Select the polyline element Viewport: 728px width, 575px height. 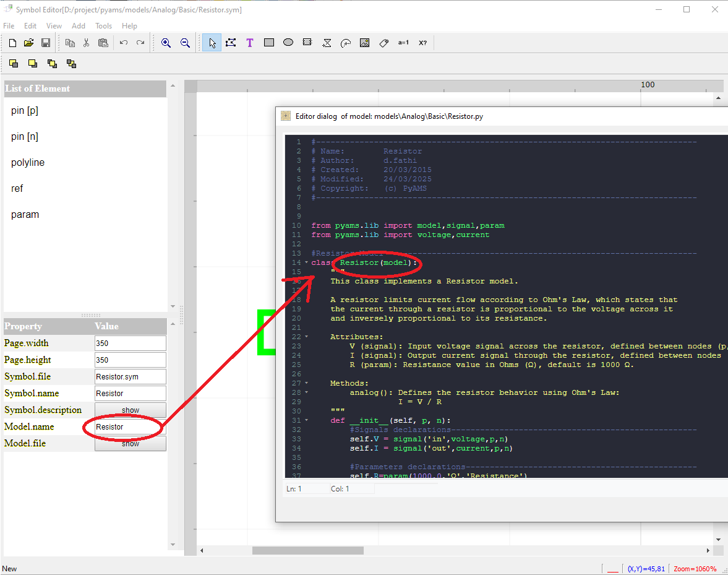coord(28,163)
